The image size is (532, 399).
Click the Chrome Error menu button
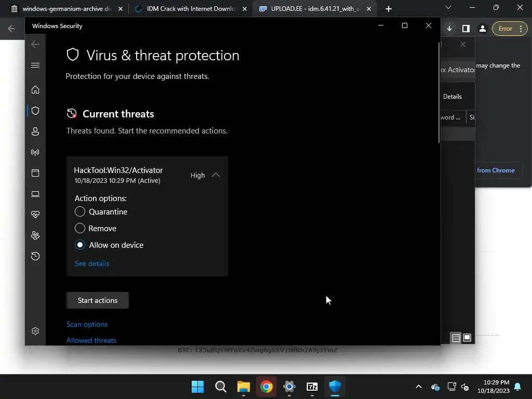point(510,29)
